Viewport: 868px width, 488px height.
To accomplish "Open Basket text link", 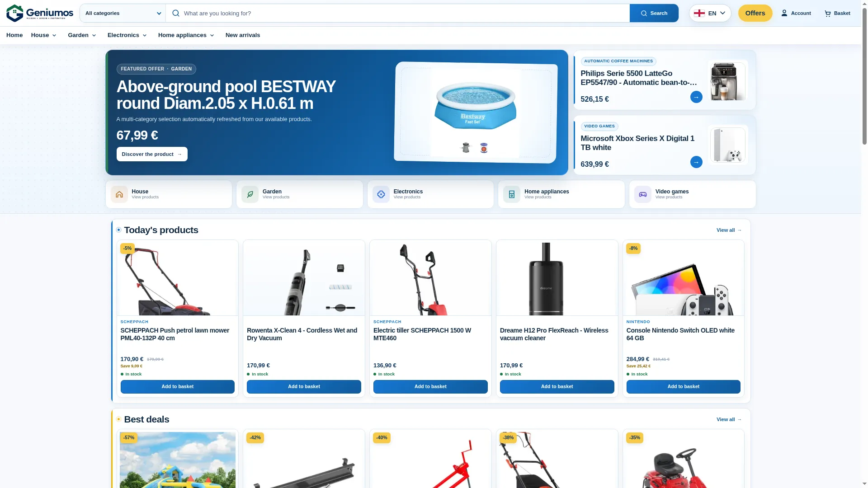I will coord(842,13).
